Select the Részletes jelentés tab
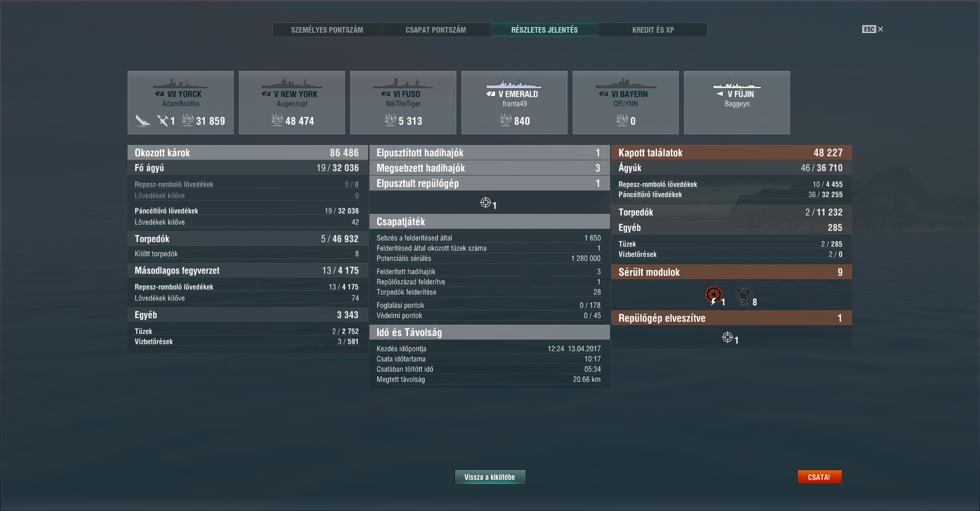This screenshot has width=980, height=511. click(x=545, y=30)
